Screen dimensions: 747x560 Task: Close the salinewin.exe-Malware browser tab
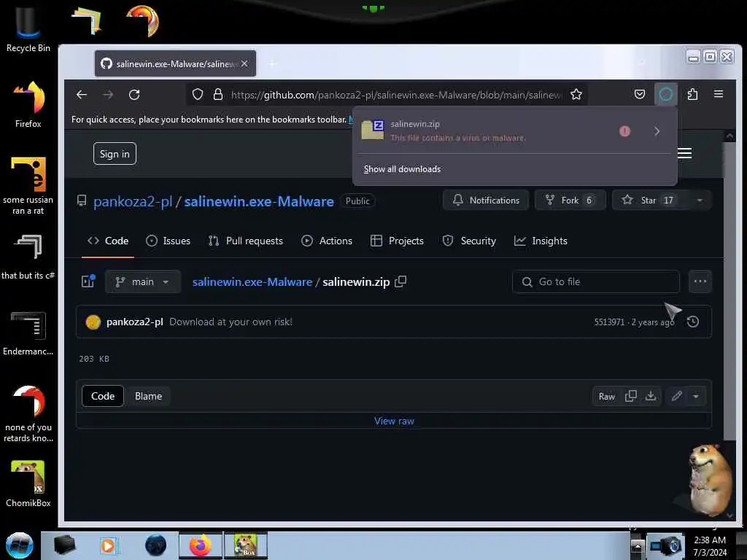pyautogui.click(x=244, y=63)
